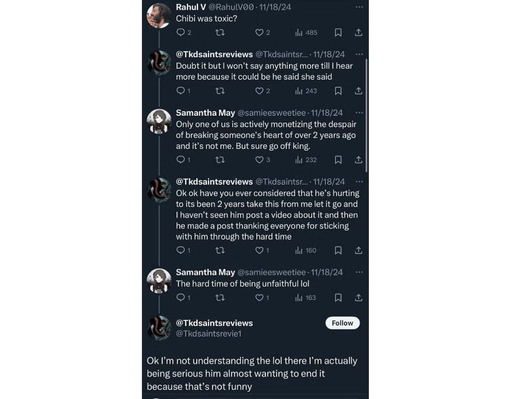Image resolution: width=532 pixels, height=399 pixels.
Task: Retweet Tkdsaintsreviews' 'Doubt it' reply
Action: (220, 90)
